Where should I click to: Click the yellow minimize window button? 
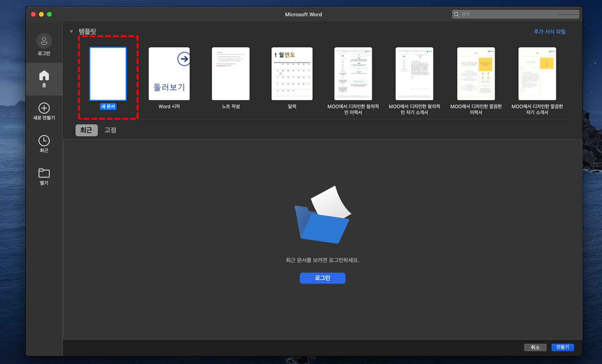(x=41, y=14)
